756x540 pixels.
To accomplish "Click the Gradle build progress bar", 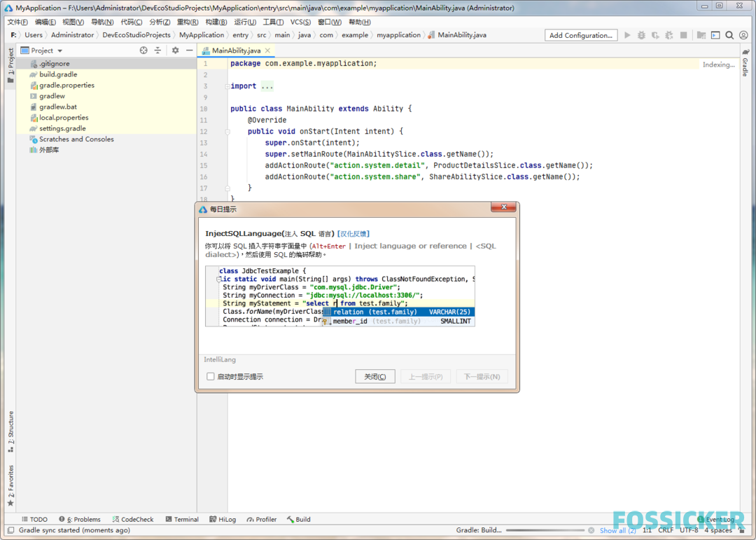I will pos(545,530).
